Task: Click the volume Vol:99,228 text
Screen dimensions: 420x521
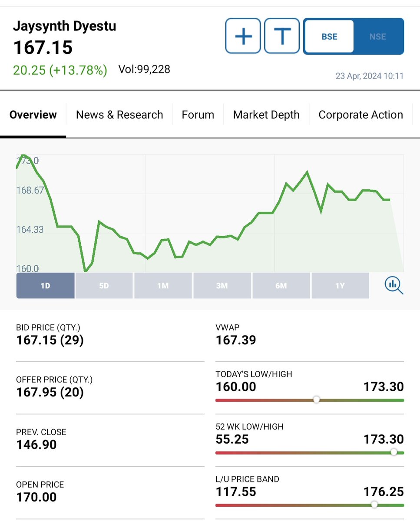Action: click(x=144, y=69)
